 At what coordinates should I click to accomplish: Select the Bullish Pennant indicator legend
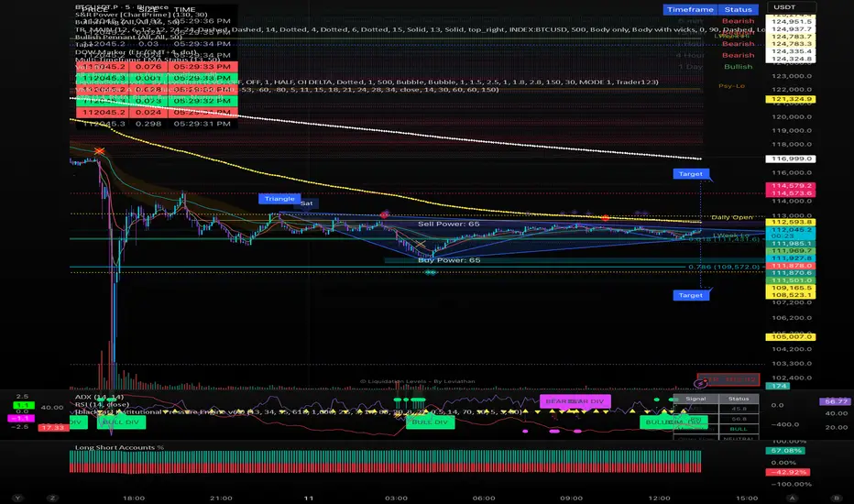(x=128, y=37)
